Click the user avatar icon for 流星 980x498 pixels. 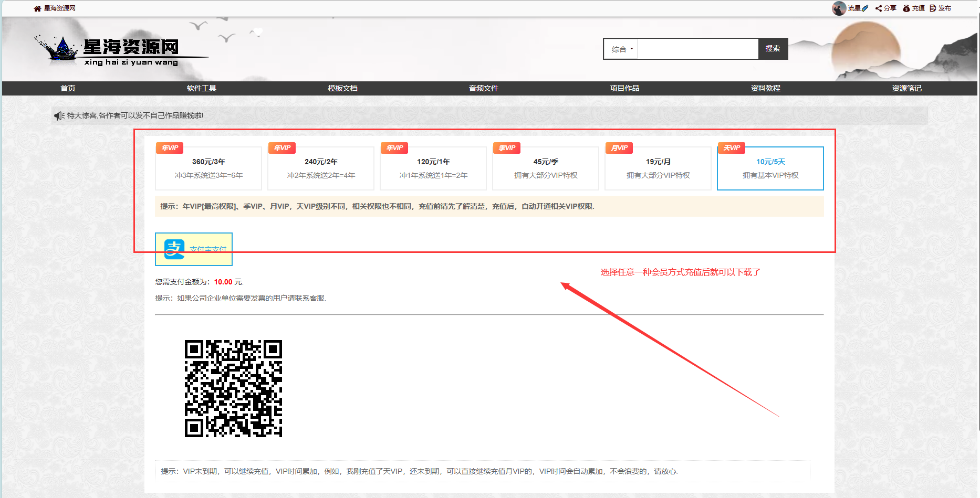pyautogui.click(x=839, y=8)
